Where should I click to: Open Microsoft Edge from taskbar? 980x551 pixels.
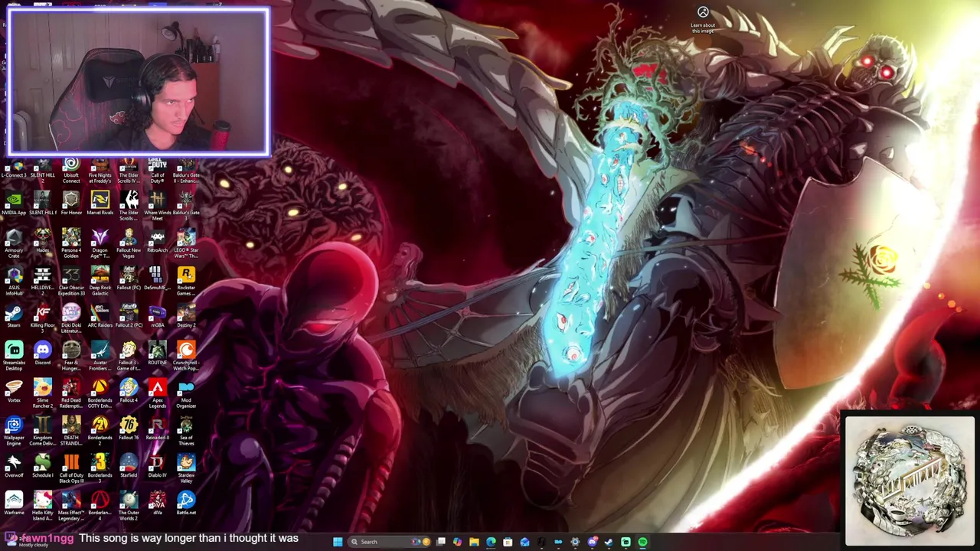click(491, 542)
